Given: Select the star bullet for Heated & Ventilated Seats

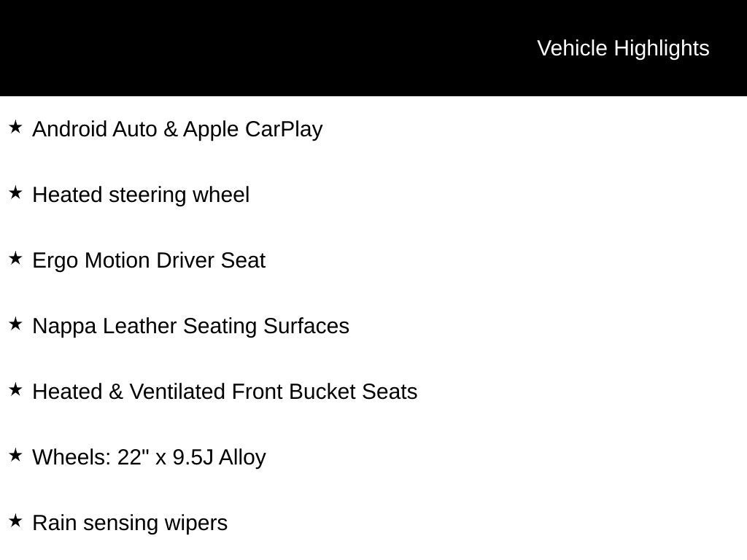Looking at the screenshot, I should tap(15, 390).
